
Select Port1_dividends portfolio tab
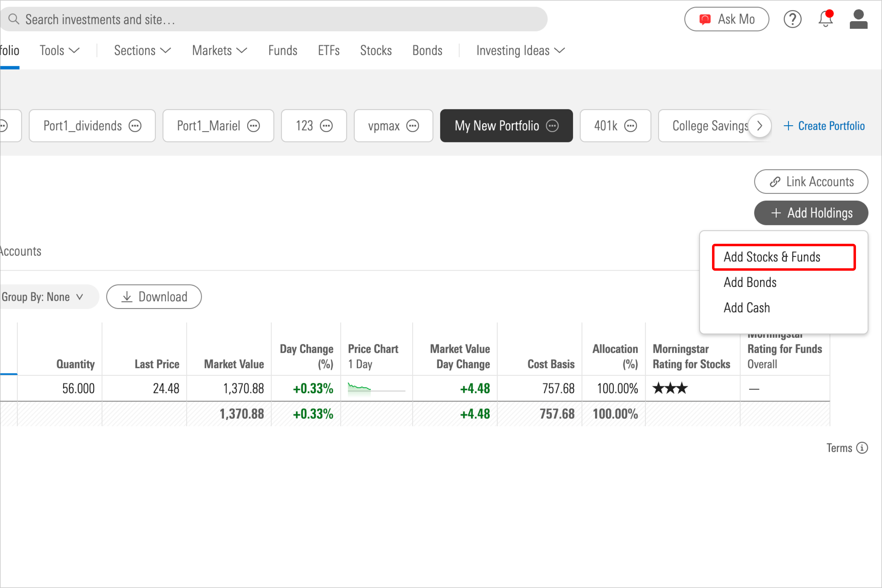(92, 126)
